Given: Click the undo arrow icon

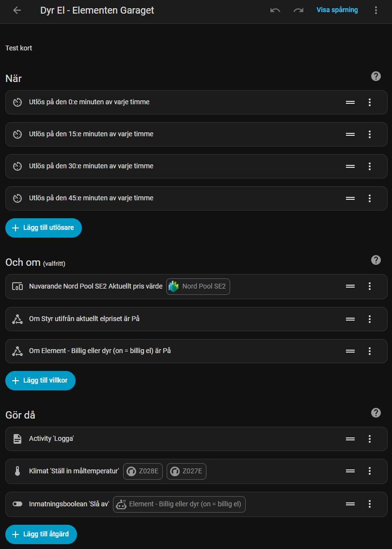Looking at the screenshot, I should click(x=275, y=10).
